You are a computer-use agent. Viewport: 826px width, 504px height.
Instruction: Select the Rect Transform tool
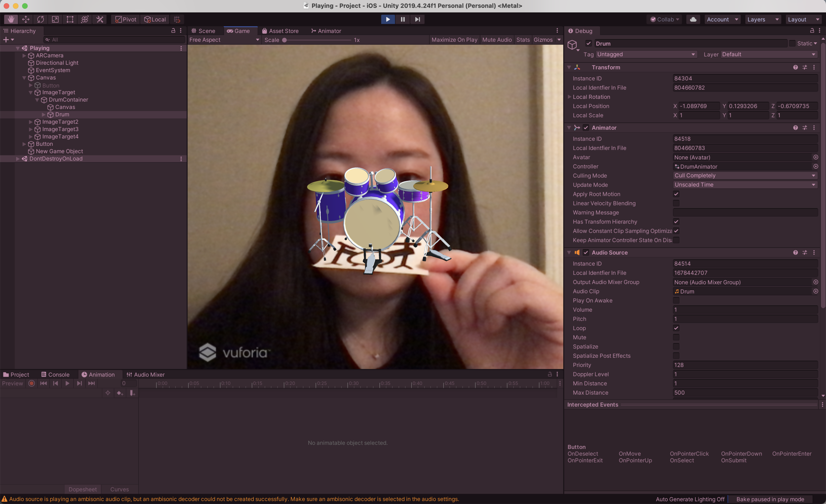70,19
